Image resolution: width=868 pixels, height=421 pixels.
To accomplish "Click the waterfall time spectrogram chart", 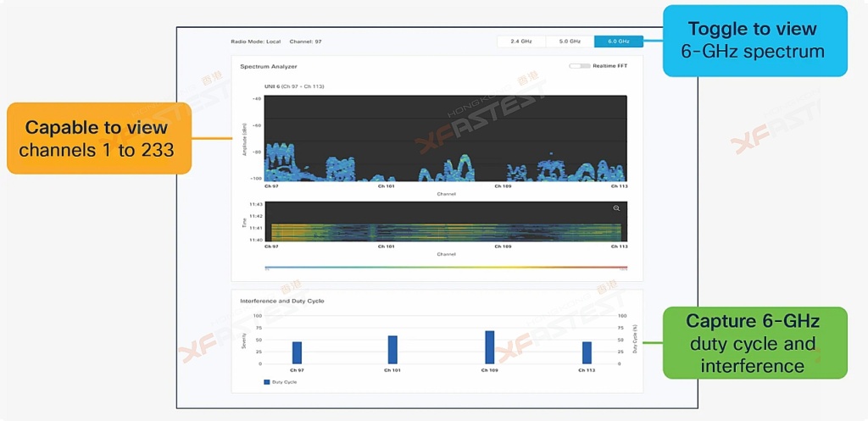I will coord(446,222).
